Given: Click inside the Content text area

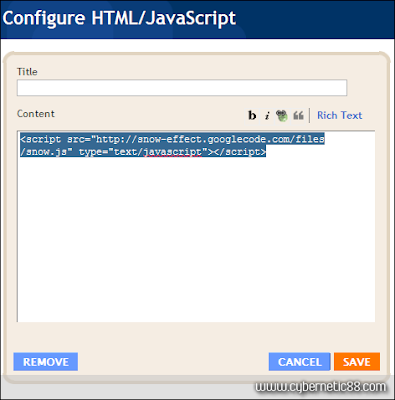Looking at the screenshot, I should click(196, 226).
